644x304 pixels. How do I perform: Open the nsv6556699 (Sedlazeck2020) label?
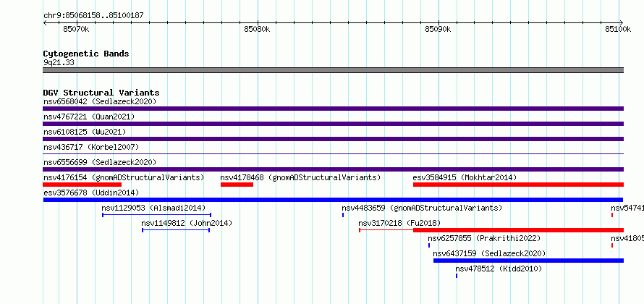100,162
